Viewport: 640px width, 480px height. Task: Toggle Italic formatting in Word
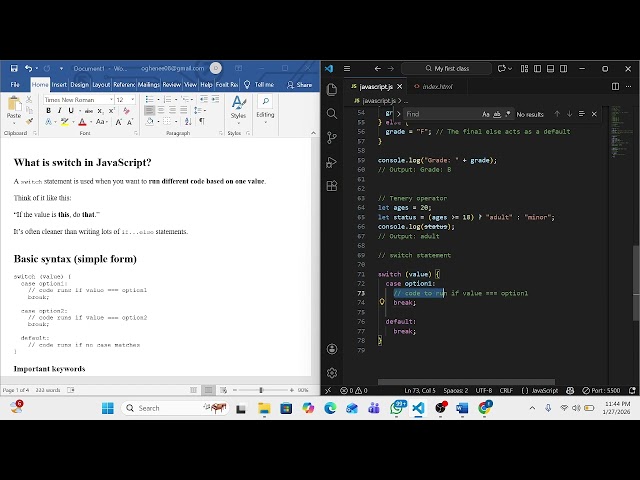(60, 111)
